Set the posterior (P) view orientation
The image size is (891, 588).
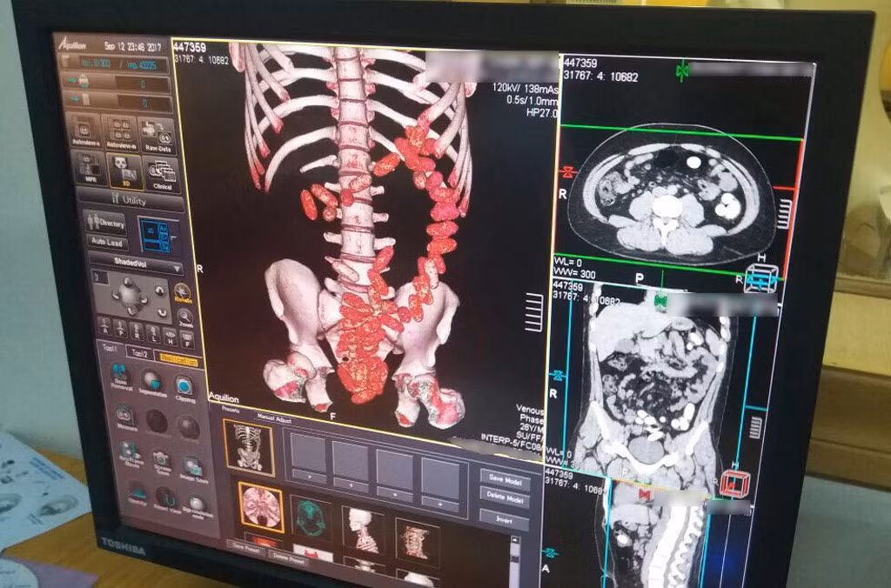(x=121, y=331)
